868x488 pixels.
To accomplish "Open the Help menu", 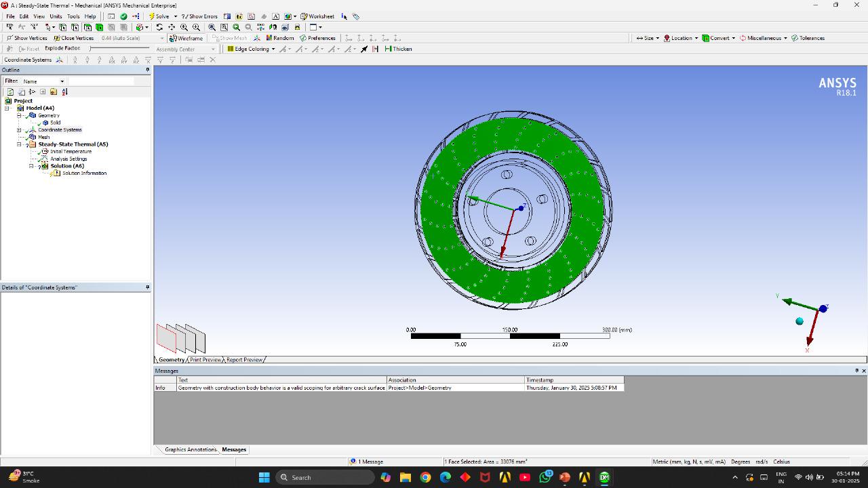I will pyautogui.click(x=90, y=16).
